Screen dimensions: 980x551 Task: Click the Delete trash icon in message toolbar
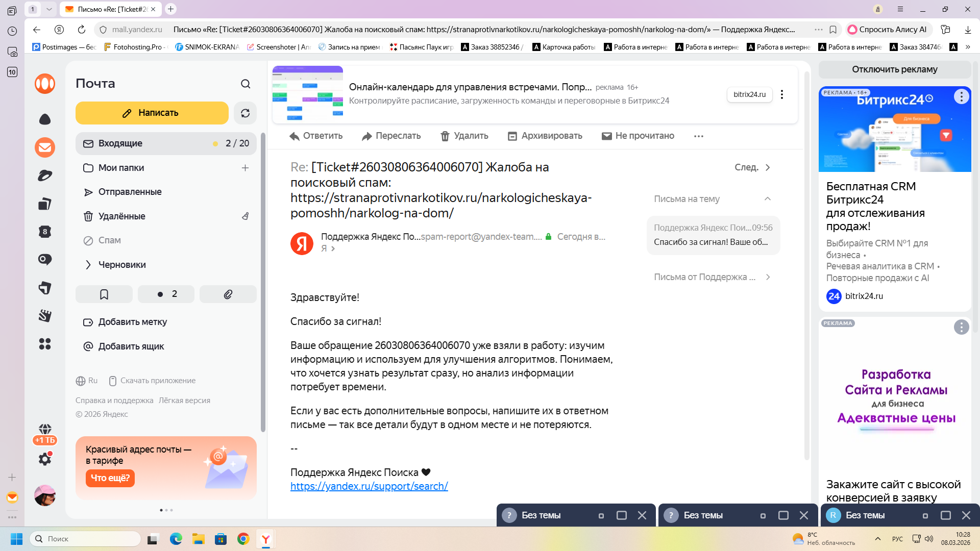(445, 136)
